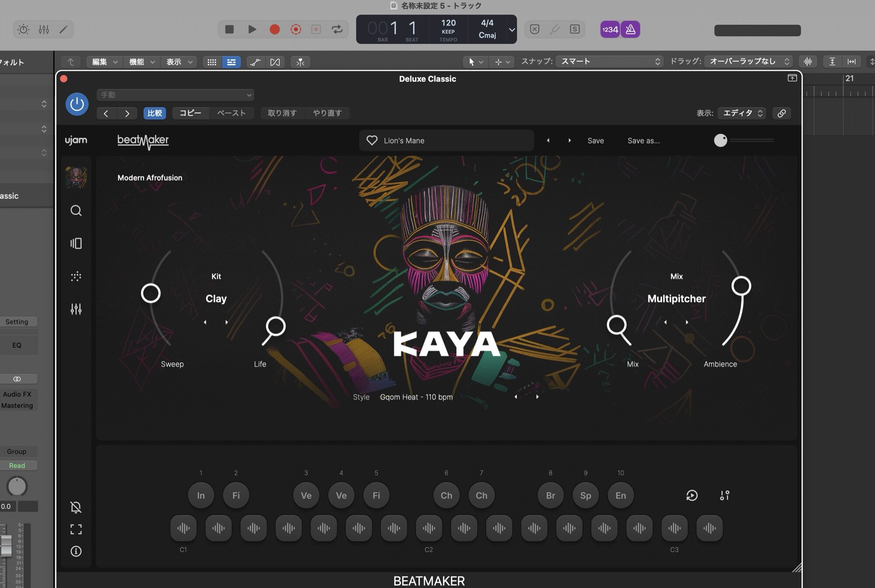Select previous Style arrow

tap(516, 397)
